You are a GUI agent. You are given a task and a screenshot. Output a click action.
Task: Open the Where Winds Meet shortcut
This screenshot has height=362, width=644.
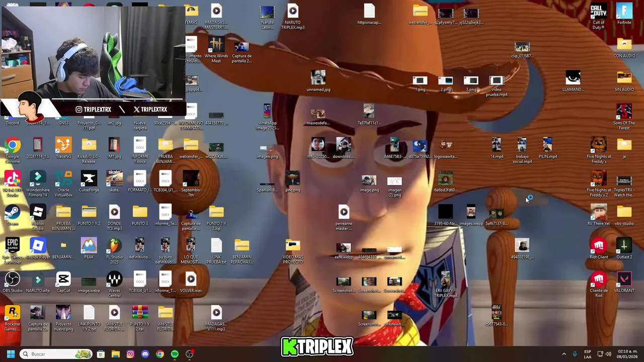click(x=216, y=49)
